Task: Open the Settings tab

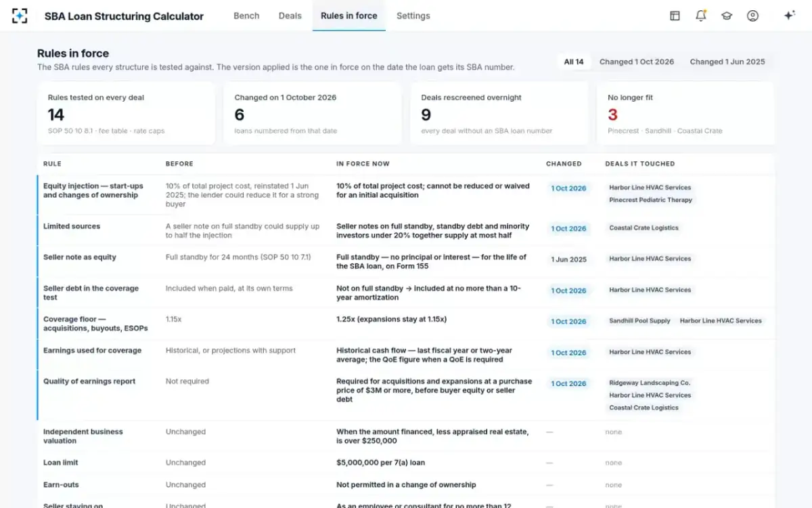Action: [413, 16]
